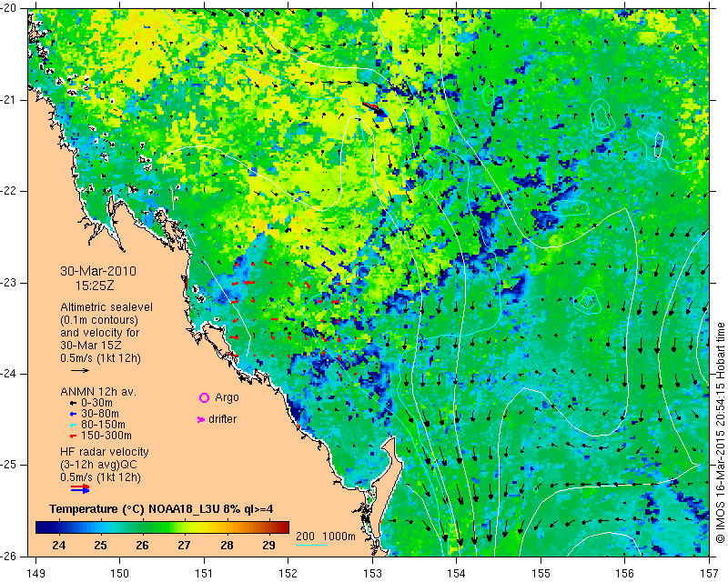728x582 pixels.
Task: Click the black 0-30m arrow legend symbol
Action: (73, 404)
